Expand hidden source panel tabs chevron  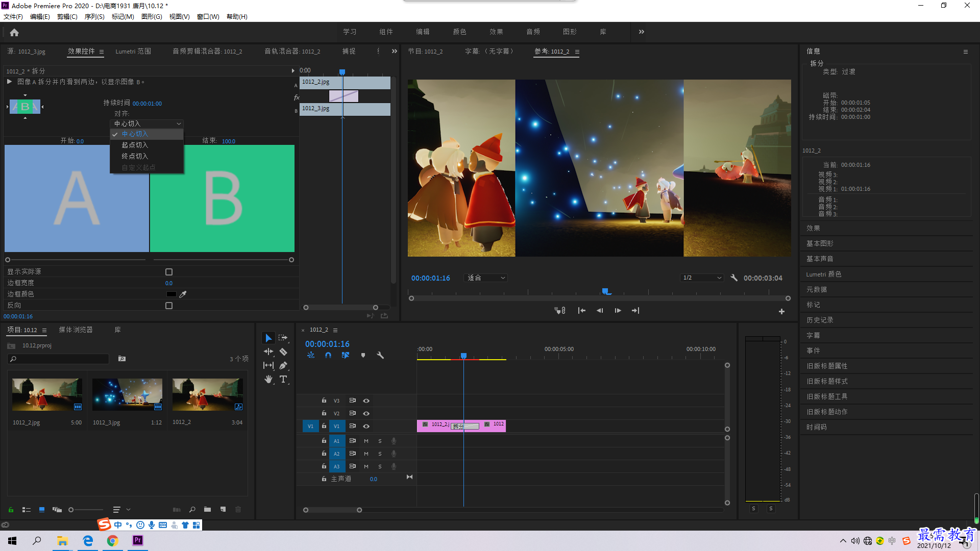click(395, 52)
